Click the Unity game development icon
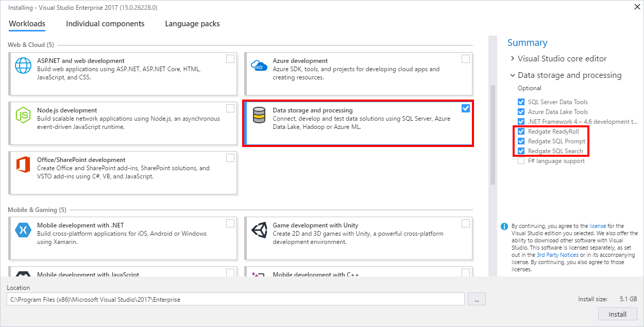644x327 pixels. [x=259, y=230]
